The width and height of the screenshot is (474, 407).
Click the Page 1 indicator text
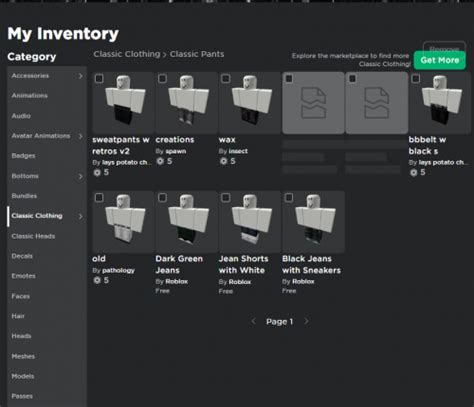pyautogui.click(x=279, y=322)
